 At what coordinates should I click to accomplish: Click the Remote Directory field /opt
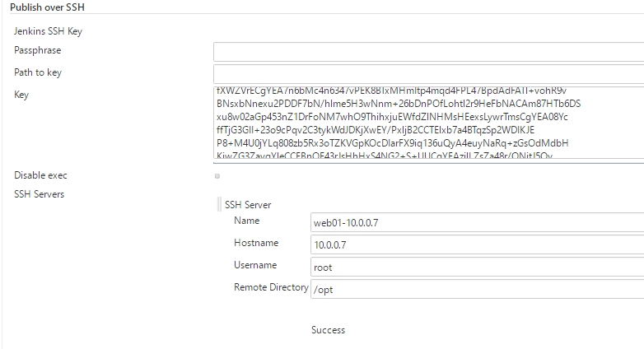pyautogui.click(x=478, y=289)
